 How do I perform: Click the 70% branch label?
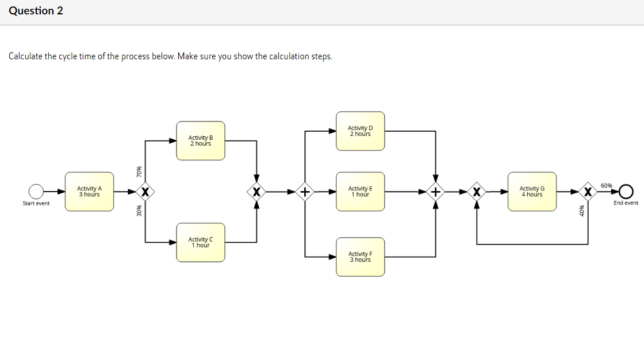click(x=139, y=171)
